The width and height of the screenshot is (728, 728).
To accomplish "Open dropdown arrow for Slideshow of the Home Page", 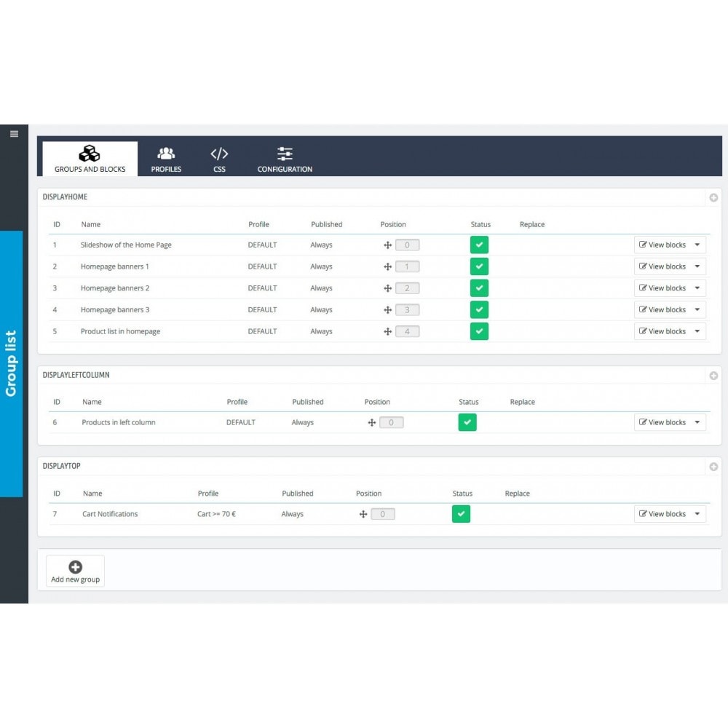I will pos(697,245).
